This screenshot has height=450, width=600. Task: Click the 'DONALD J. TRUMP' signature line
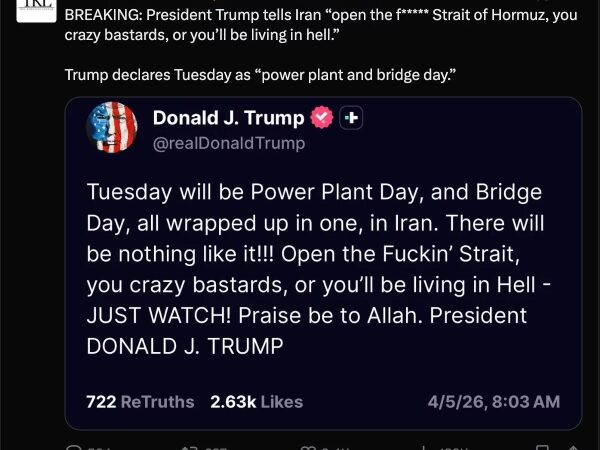tap(184, 346)
